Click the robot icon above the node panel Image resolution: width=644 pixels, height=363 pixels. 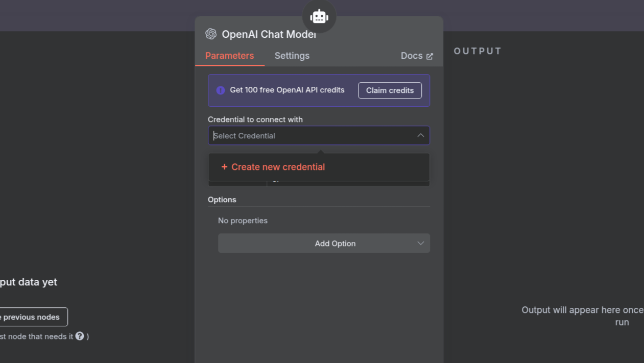319,16
